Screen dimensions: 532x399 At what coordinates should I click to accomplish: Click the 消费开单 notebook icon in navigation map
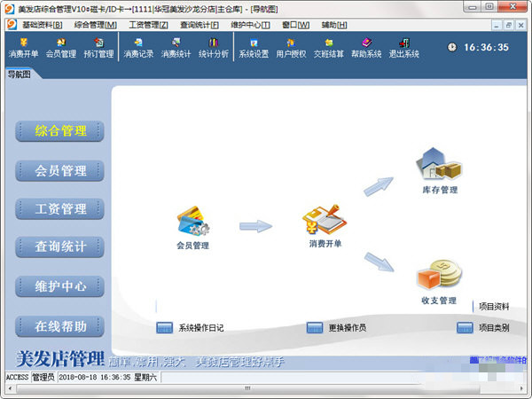[325, 220]
